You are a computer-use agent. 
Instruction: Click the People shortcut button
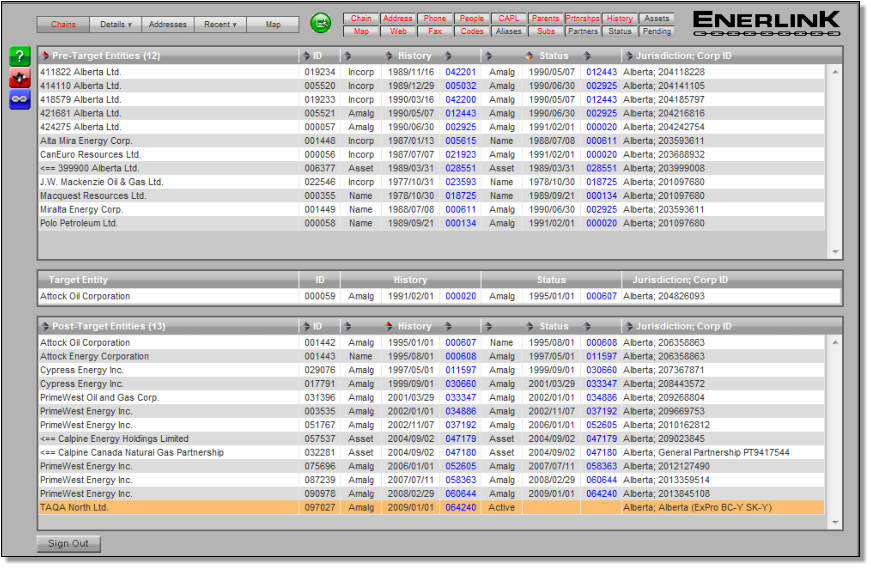pos(472,18)
